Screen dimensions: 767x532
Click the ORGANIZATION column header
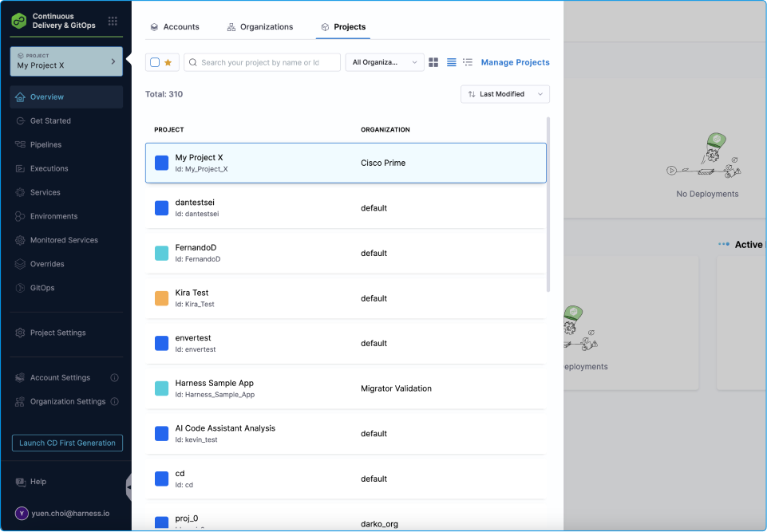(x=385, y=129)
